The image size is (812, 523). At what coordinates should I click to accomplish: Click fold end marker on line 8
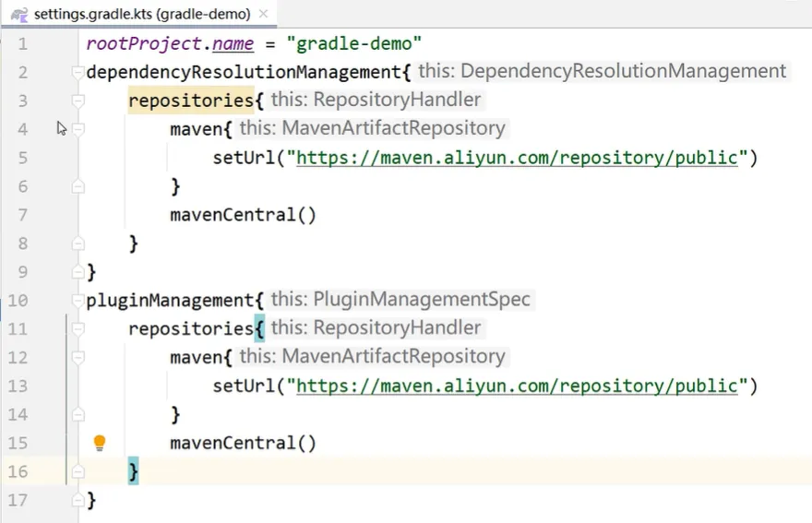(x=78, y=244)
